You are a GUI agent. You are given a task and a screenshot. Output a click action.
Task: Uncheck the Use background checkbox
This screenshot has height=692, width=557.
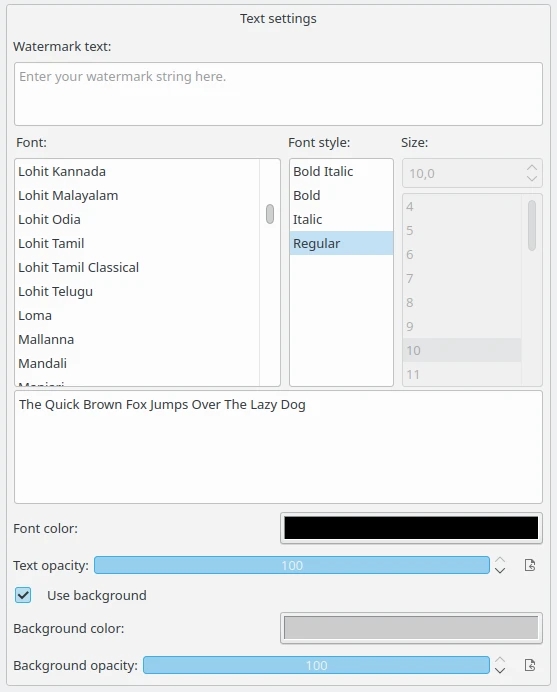point(23,595)
